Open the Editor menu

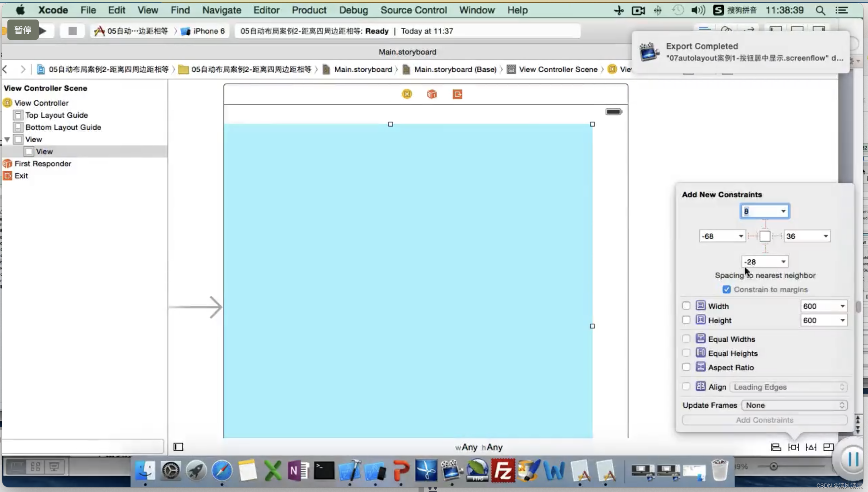[x=266, y=10]
